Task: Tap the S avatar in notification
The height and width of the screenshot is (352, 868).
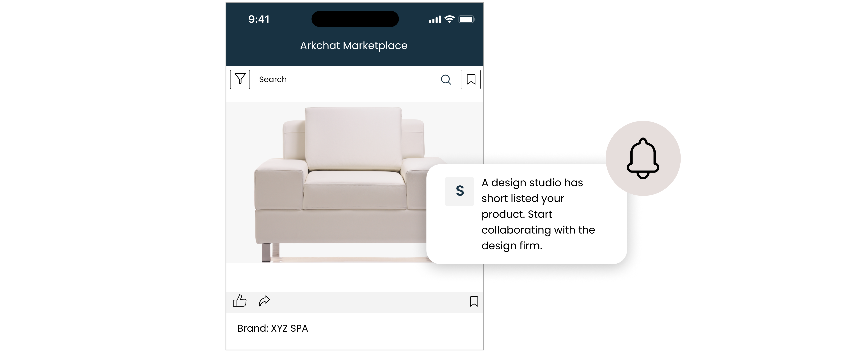Action: (x=460, y=191)
